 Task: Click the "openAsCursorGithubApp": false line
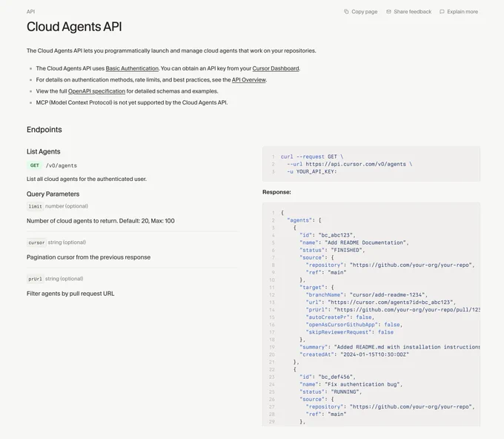[354, 325]
